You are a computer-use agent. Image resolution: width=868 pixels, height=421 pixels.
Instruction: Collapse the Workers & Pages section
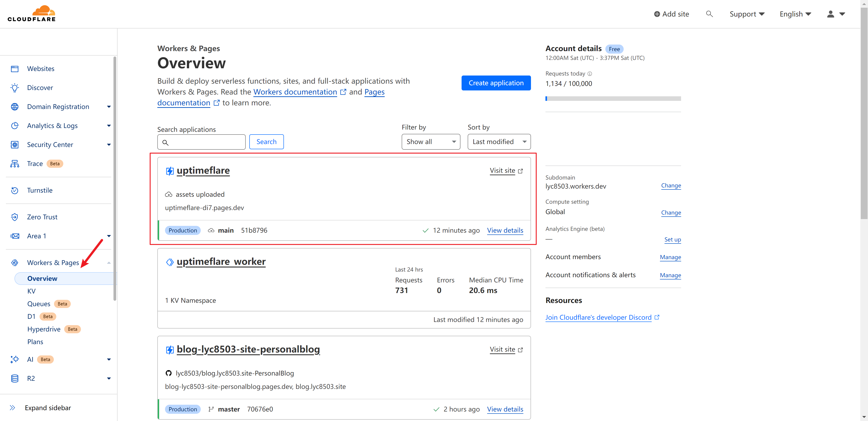coord(108,263)
